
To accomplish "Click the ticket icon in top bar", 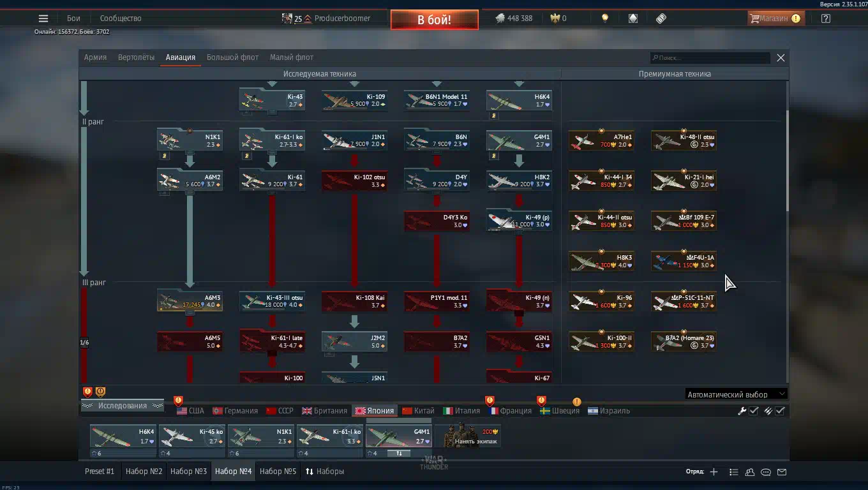I will tap(661, 19).
